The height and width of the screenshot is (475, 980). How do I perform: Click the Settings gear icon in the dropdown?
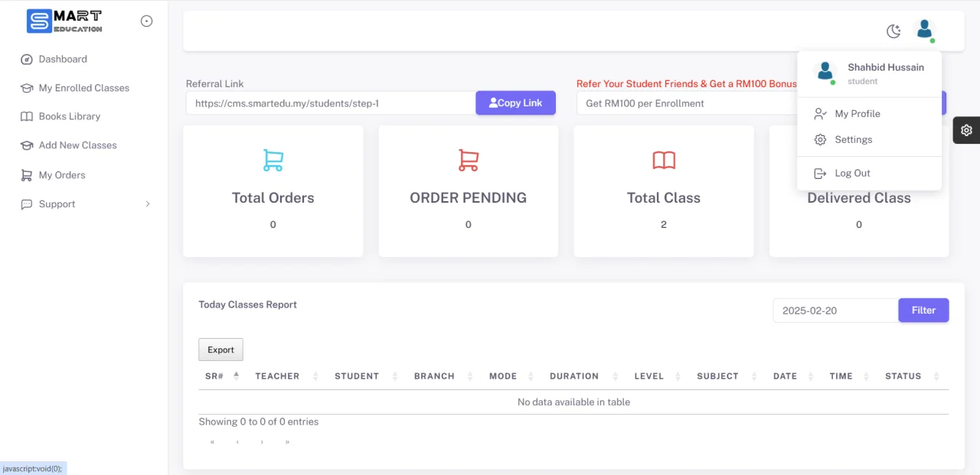(820, 140)
